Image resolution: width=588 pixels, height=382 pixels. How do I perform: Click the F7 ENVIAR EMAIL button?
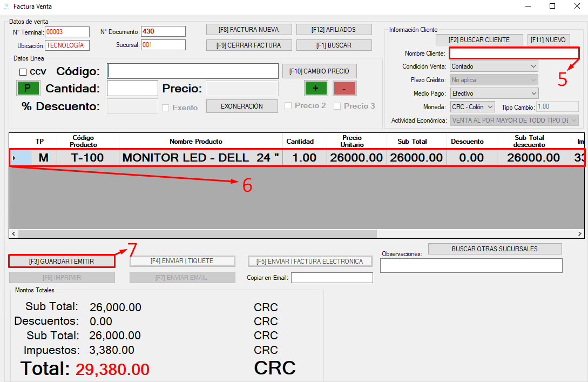[183, 278]
